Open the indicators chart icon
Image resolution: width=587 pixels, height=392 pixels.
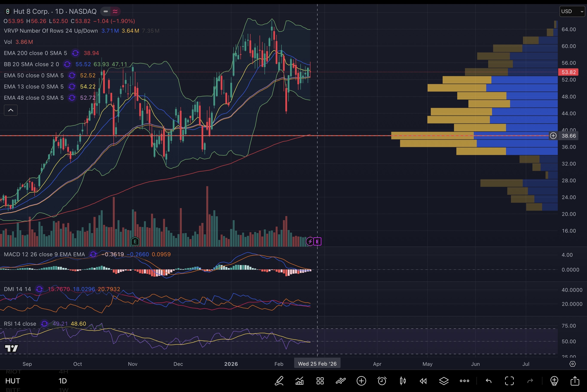point(300,381)
